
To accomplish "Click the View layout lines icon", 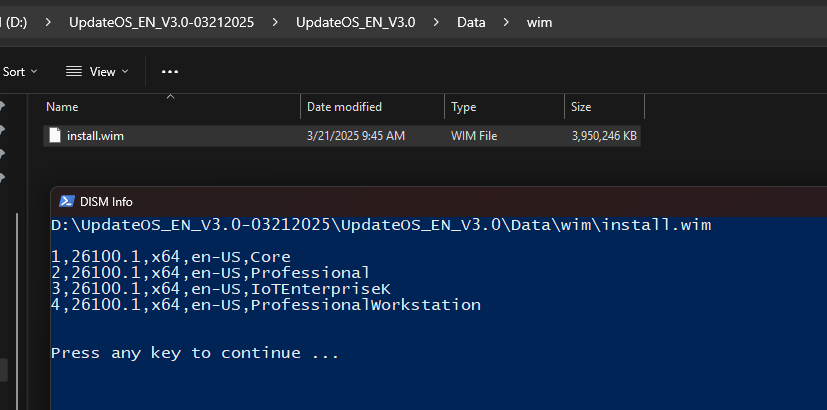I will coord(74,72).
